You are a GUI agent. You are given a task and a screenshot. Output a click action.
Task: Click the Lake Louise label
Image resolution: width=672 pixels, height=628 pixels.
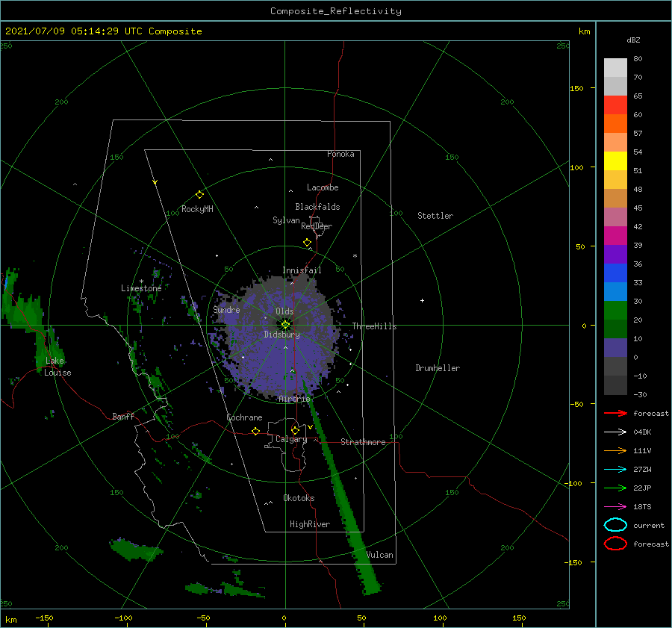57,367
